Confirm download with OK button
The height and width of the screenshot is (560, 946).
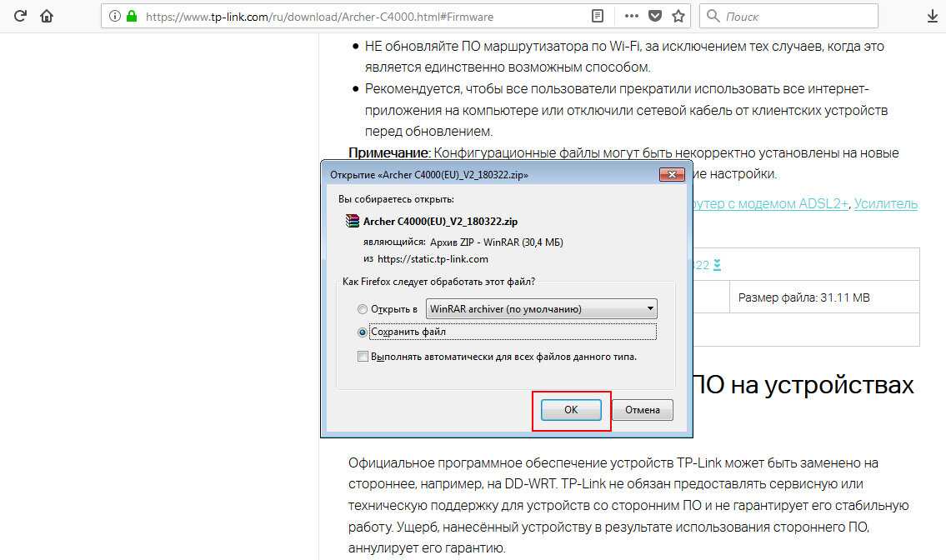571,410
